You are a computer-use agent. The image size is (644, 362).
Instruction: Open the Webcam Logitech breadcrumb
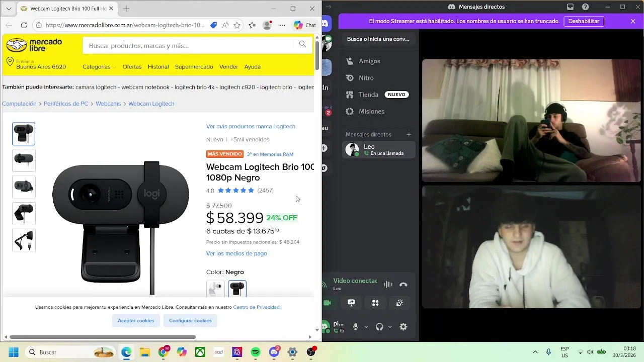pyautogui.click(x=151, y=104)
